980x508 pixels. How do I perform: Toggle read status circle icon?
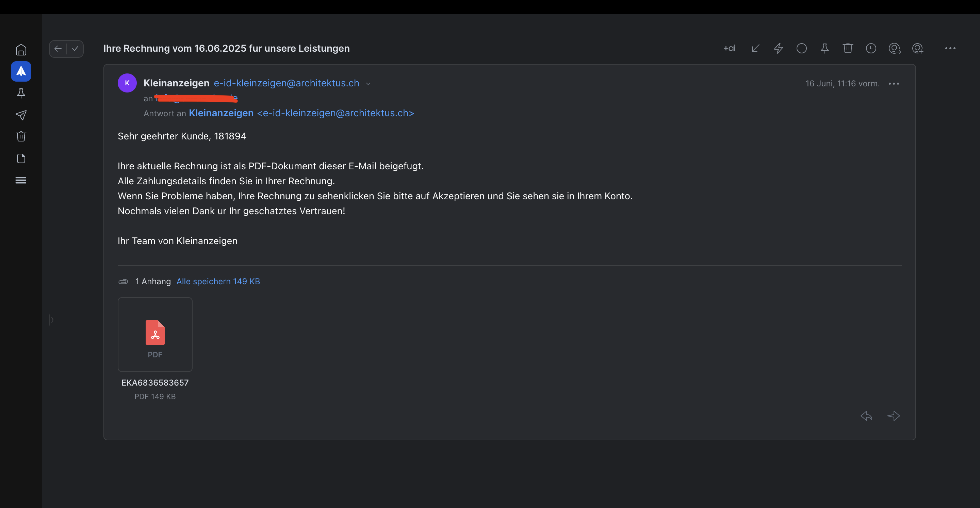point(802,48)
